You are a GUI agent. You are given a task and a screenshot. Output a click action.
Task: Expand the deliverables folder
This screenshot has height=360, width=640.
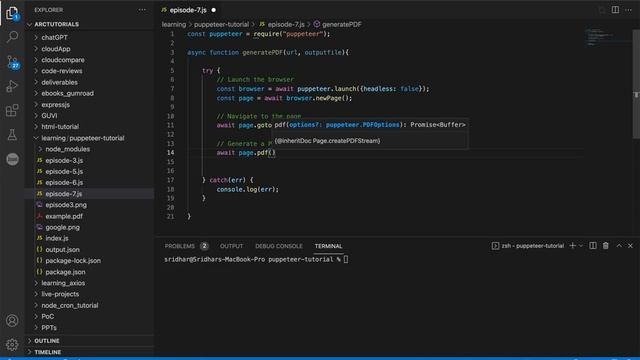click(x=59, y=82)
